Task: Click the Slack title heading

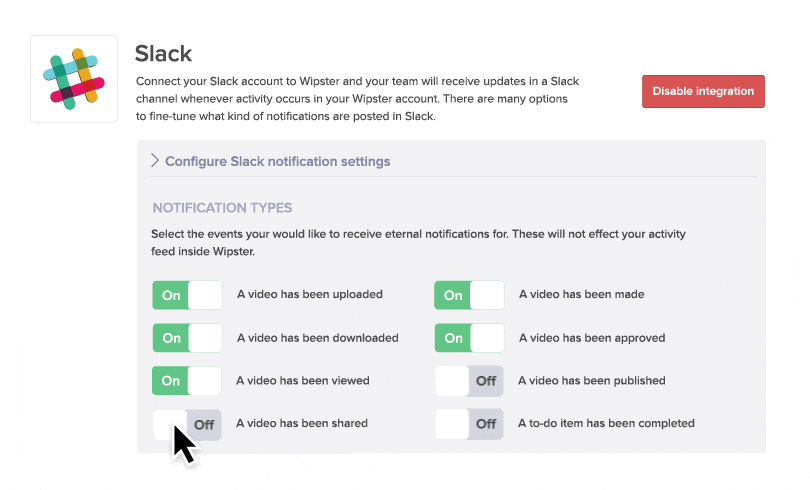Action: [163, 53]
